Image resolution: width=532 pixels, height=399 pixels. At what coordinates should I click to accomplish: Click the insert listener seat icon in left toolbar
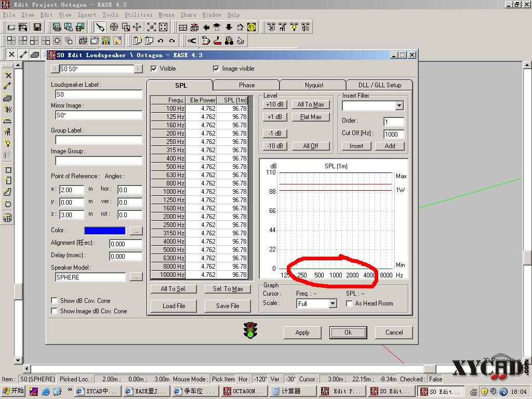coord(7,131)
